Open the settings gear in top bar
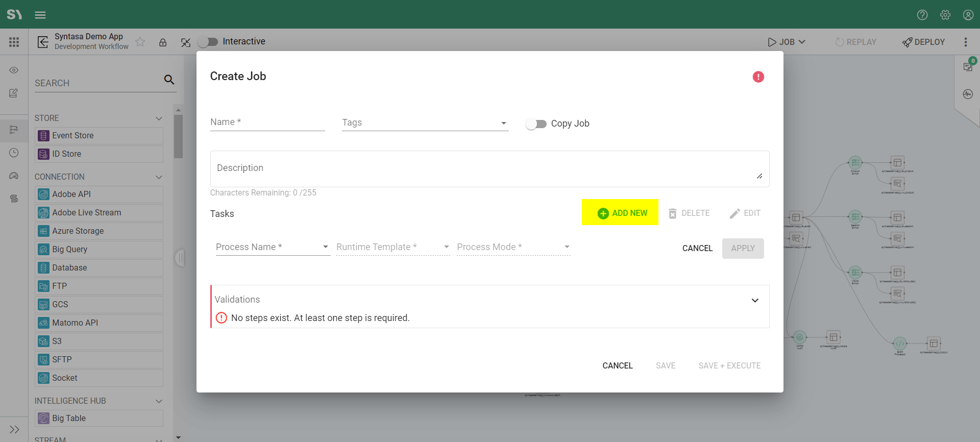The height and width of the screenshot is (442, 980). coord(945,15)
